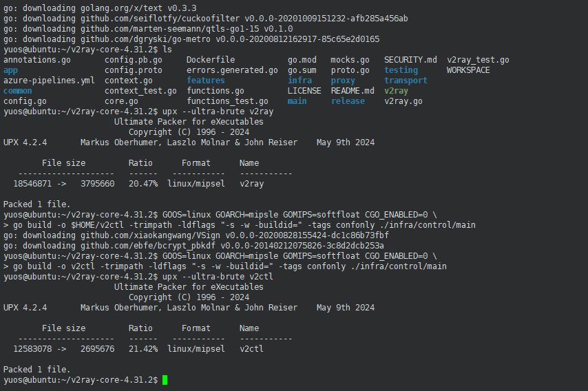
Task: Click the 'WORKSPACE' file in ls output
Action: pos(468,70)
